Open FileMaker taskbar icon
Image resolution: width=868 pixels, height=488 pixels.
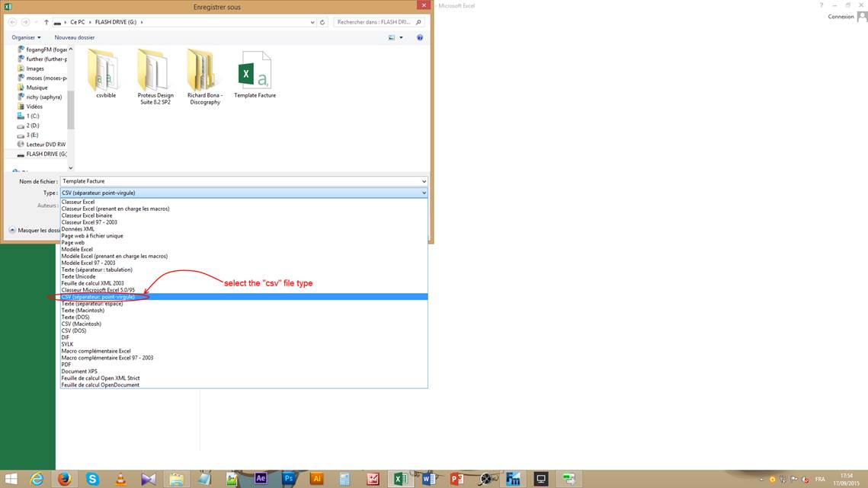(x=513, y=479)
